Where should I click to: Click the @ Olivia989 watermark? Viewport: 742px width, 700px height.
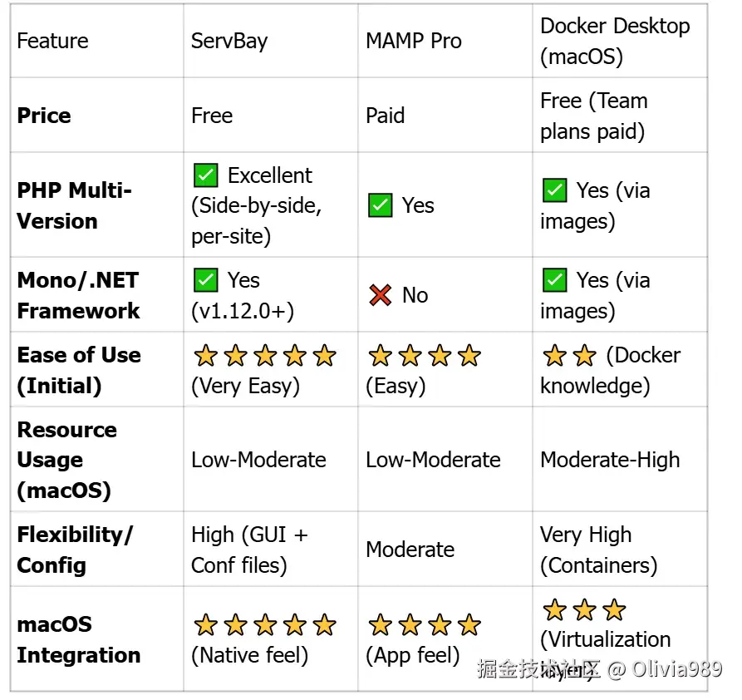664,669
